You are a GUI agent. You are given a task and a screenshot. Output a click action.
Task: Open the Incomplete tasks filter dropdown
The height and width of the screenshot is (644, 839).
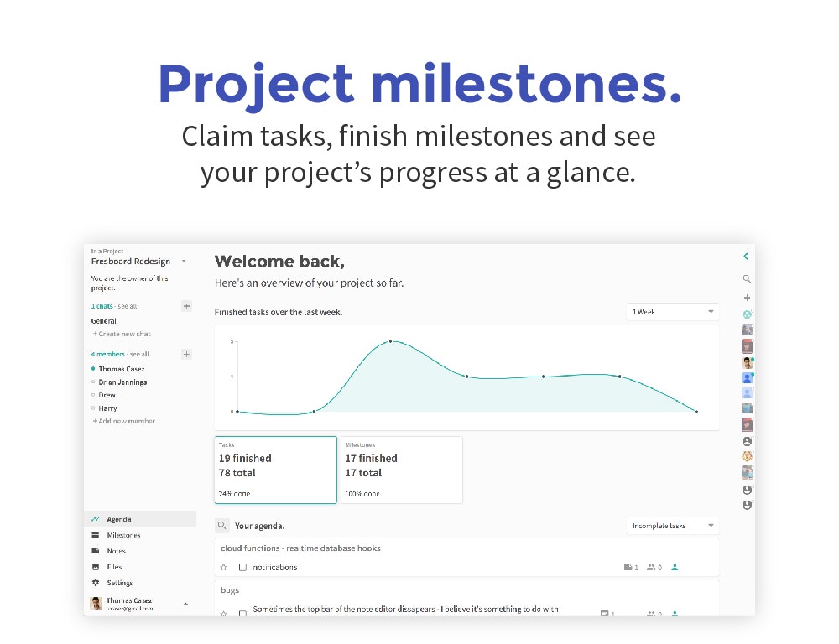pyautogui.click(x=673, y=526)
